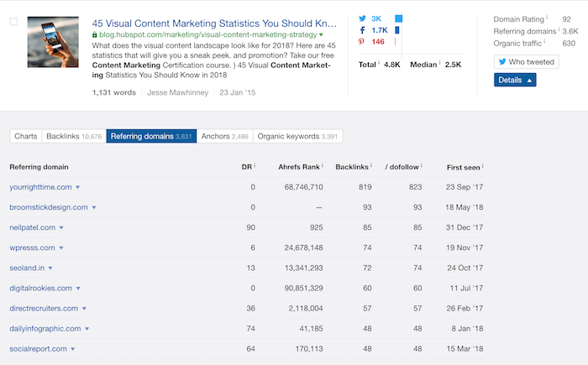Expand the directrecruiters.com dropdown arrow
Screen dimensions: 588x365
coord(84,309)
